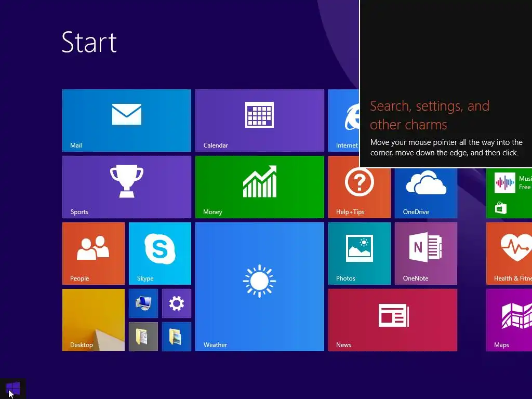The image size is (532, 399).
Task: Open the News tile
Action: pyautogui.click(x=393, y=320)
